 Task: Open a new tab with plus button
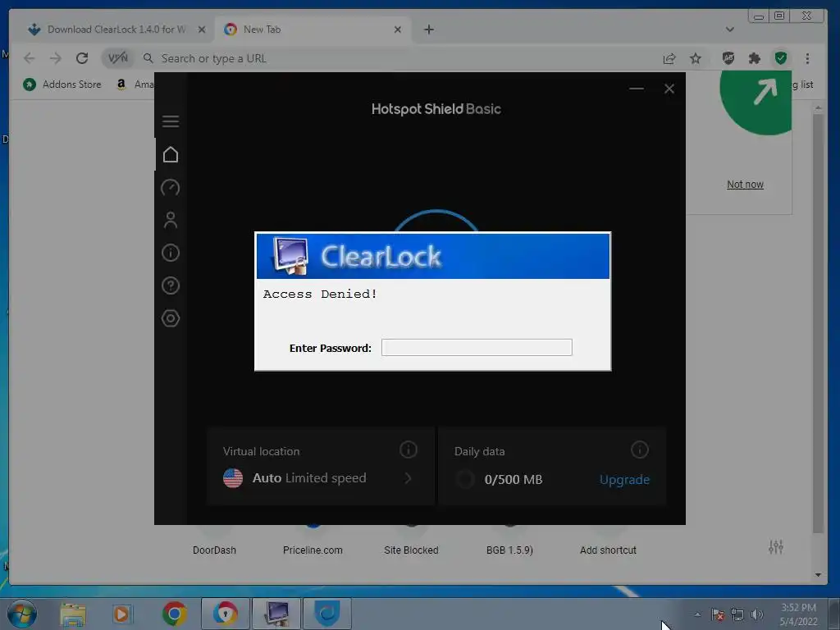(428, 30)
